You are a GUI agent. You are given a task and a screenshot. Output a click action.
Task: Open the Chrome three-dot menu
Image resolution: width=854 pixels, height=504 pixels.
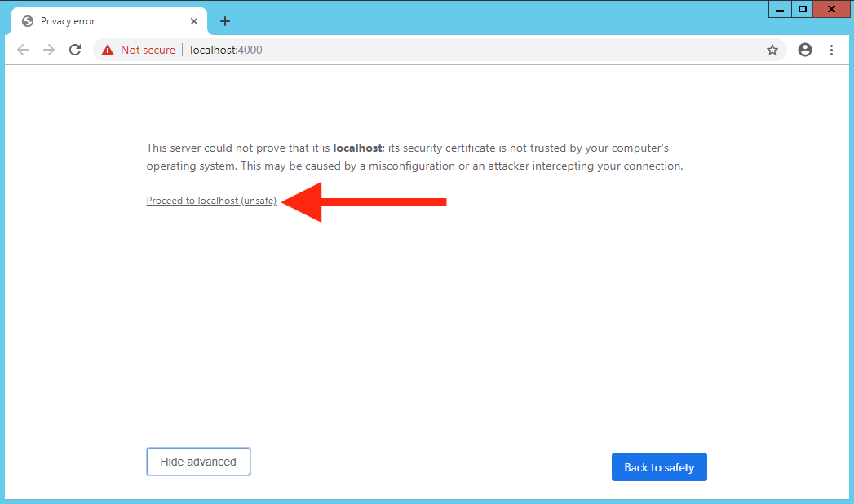(831, 50)
